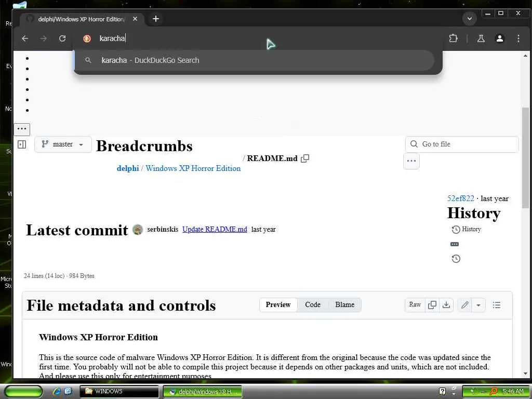This screenshot has height=399, width=532.
Task: Open the Raw file view
Action: [x=415, y=304]
